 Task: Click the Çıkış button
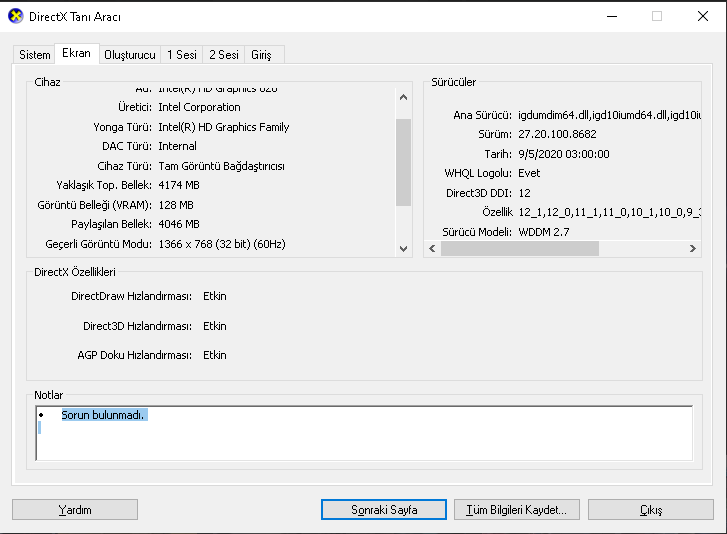(650, 509)
